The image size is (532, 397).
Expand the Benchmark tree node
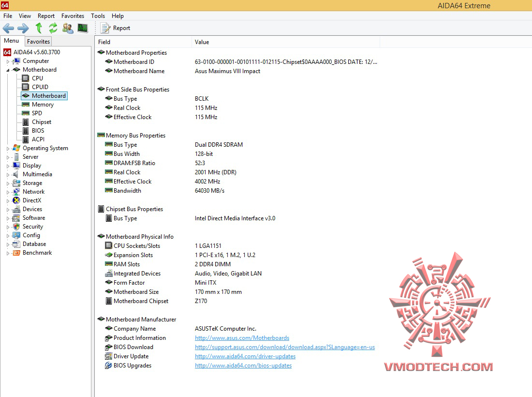tap(8, 253)
